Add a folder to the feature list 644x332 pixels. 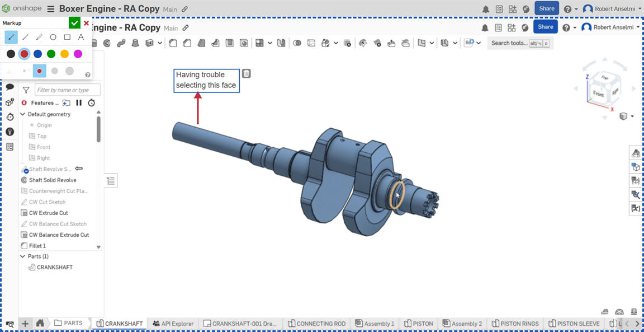tap(66, 103)
